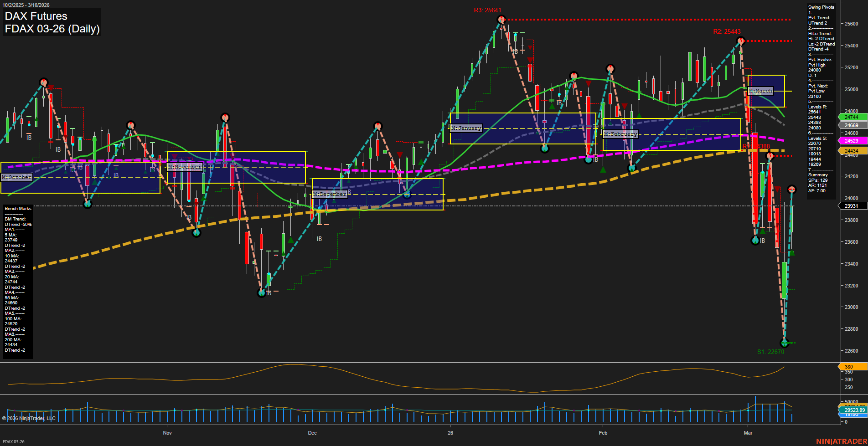Open the Swing Pivots info panel

(821, 7)
